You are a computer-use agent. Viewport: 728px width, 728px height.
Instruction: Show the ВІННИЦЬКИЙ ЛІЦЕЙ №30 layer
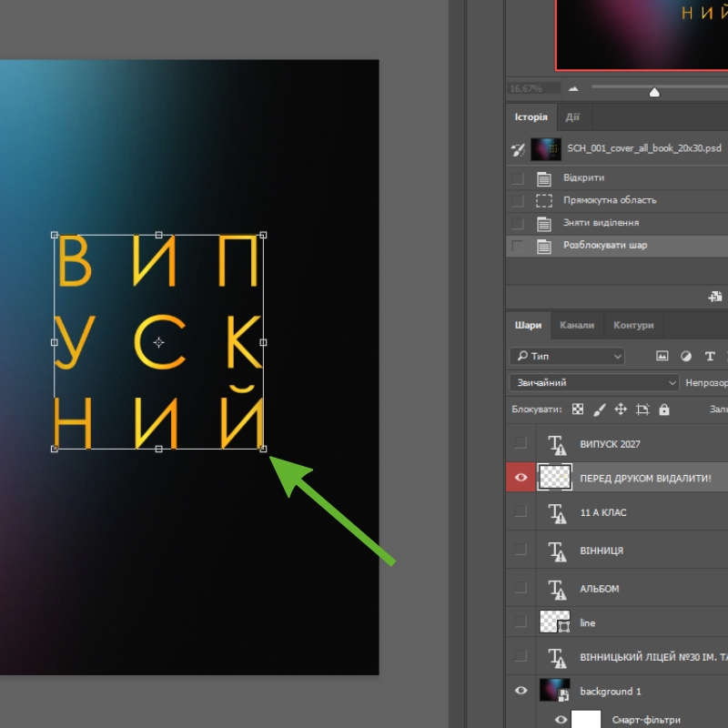coord(521,656)
